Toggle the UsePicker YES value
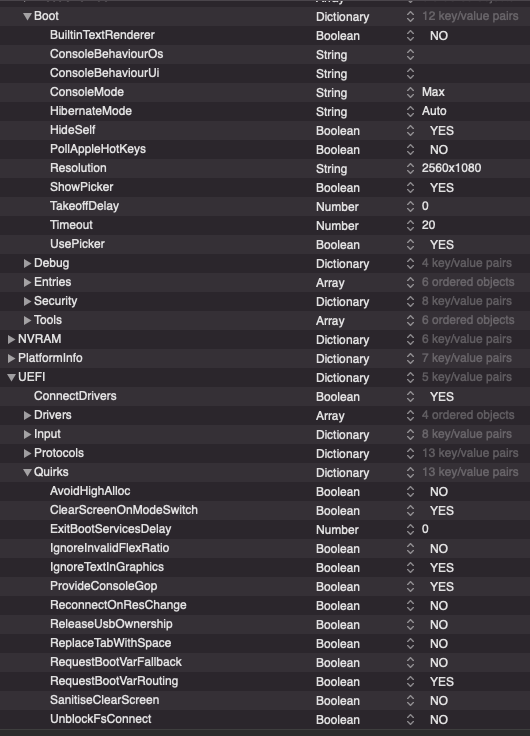The width and height of the screenshot is (530, 736). (x=442, y=245)
